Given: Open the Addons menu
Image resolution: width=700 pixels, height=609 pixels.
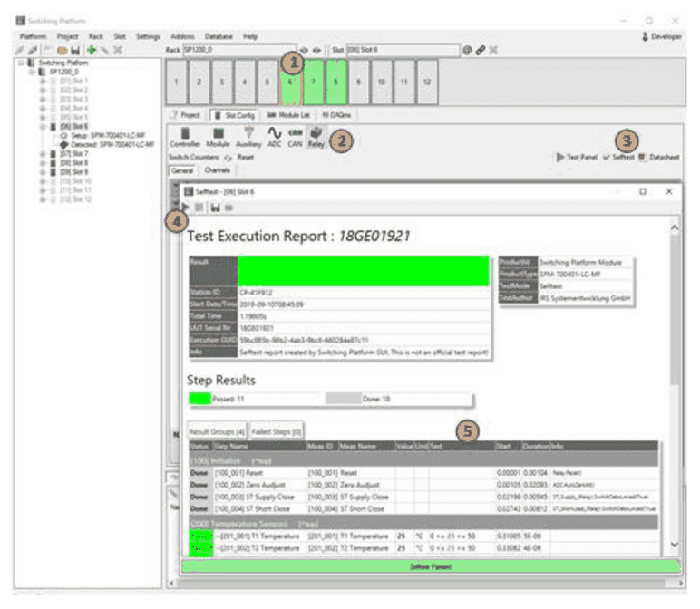Looking at the screenshot, I should click(x=182, y=36).
